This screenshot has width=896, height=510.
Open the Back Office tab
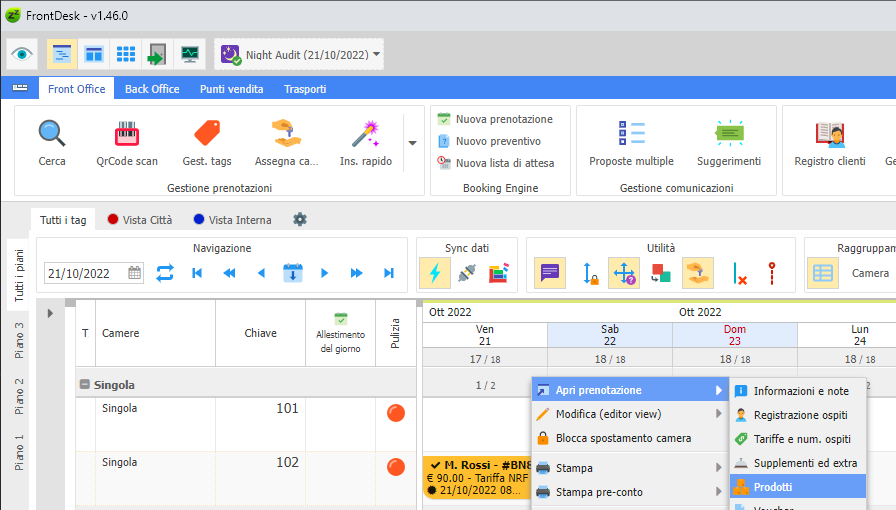(152, 89)
